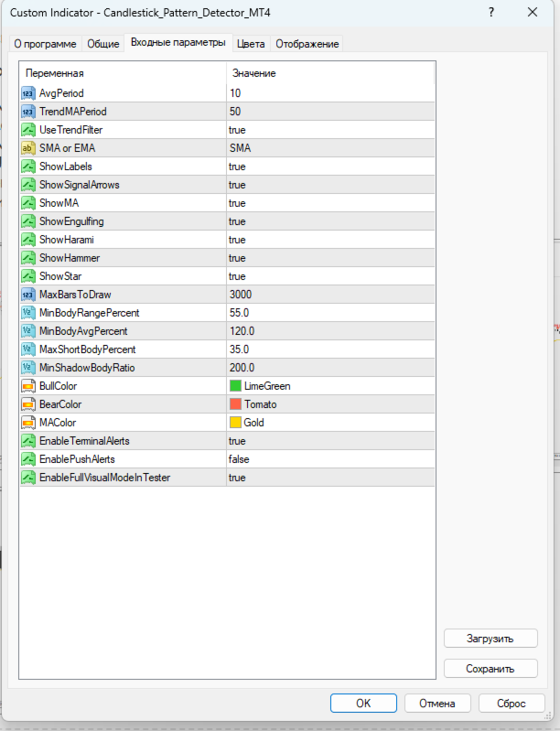Select the ShowHammer variable name

coord(70,258)
